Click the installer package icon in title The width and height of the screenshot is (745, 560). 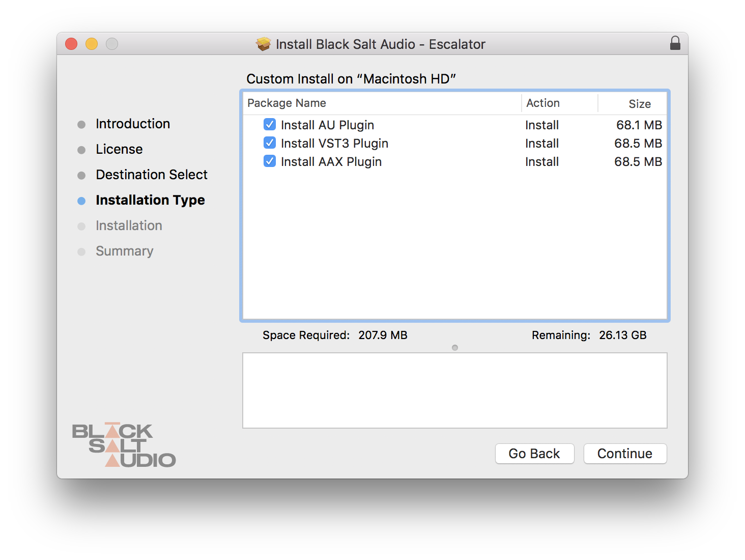[x=263, y=44]
